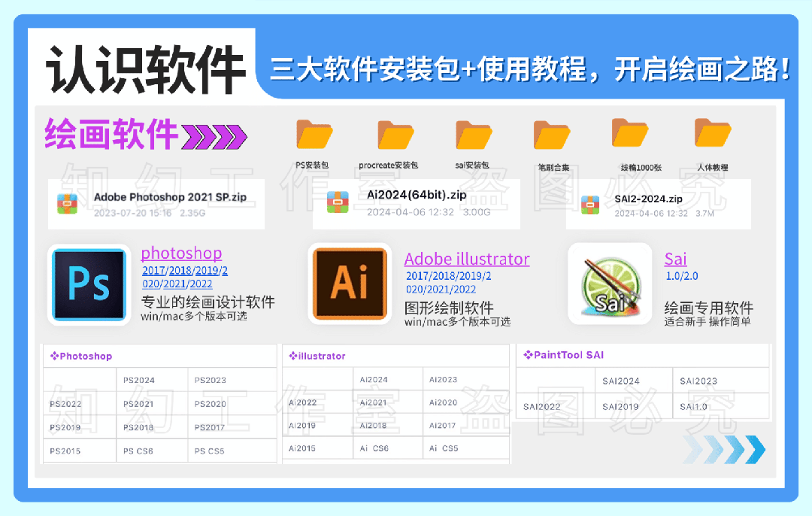Select the PS2024 table cell

tap(152, 380)
